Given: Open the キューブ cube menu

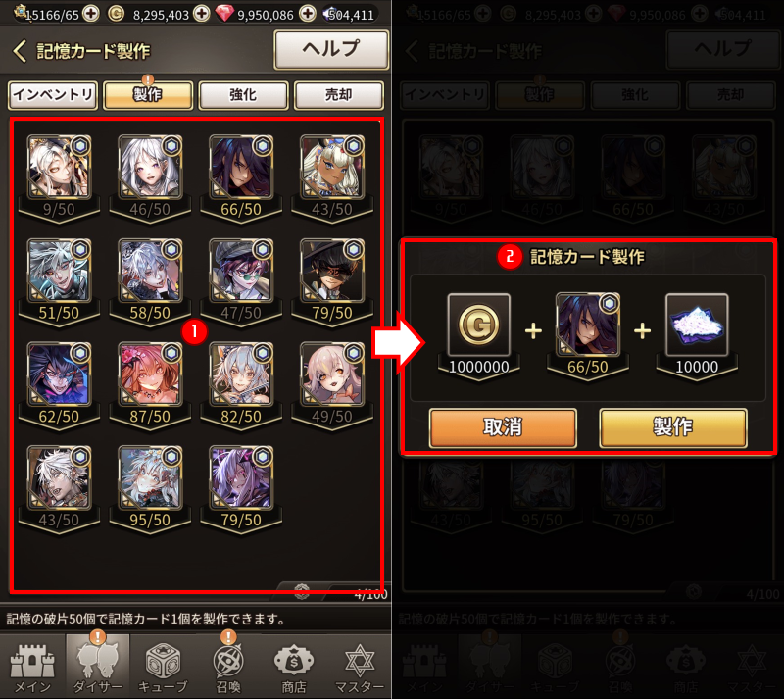Looking at the screenshot, I should tap(163, 668).
